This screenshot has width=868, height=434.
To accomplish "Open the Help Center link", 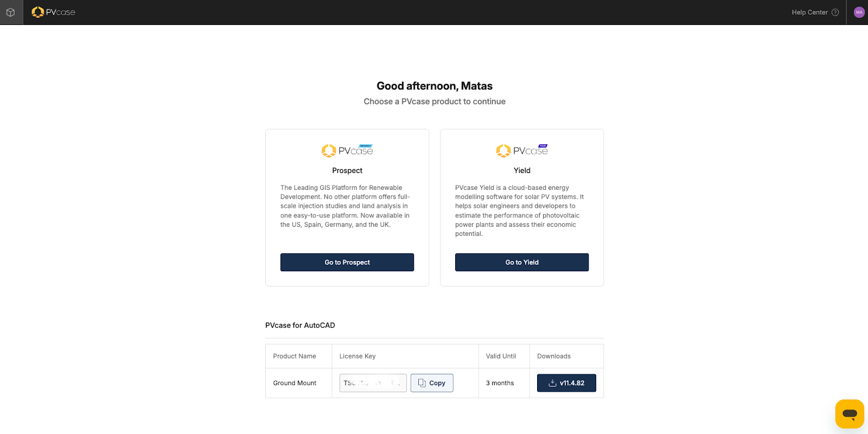I will tap(809, 12).
